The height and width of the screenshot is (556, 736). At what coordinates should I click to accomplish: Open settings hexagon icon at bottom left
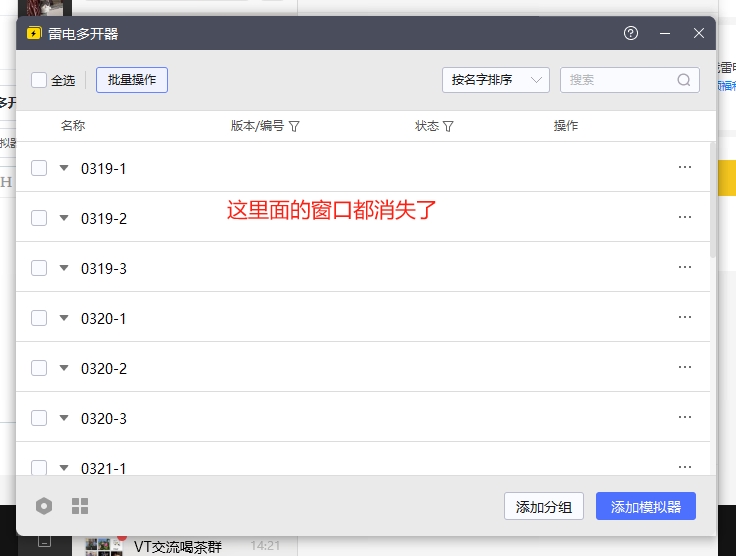[44, 506]
